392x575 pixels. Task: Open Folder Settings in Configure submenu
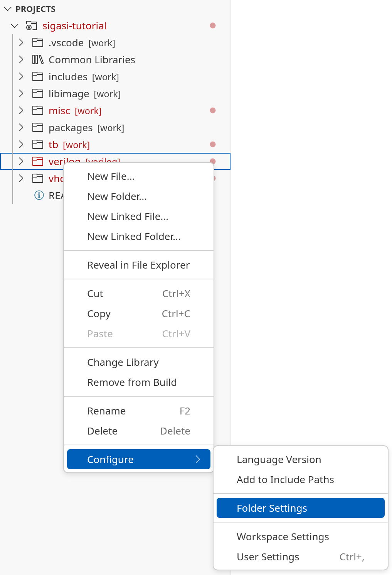click(272, 508)
